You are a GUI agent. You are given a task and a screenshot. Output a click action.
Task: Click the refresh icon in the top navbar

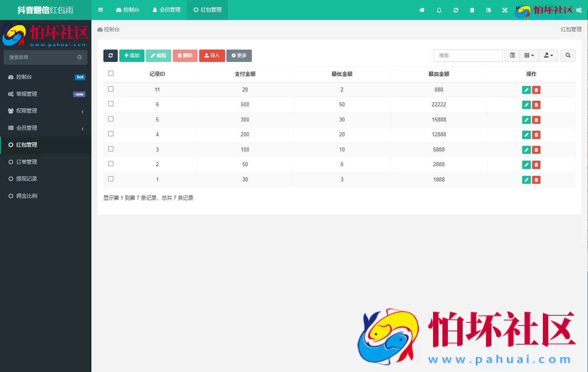pyautogui.click(x=455, y=10)
